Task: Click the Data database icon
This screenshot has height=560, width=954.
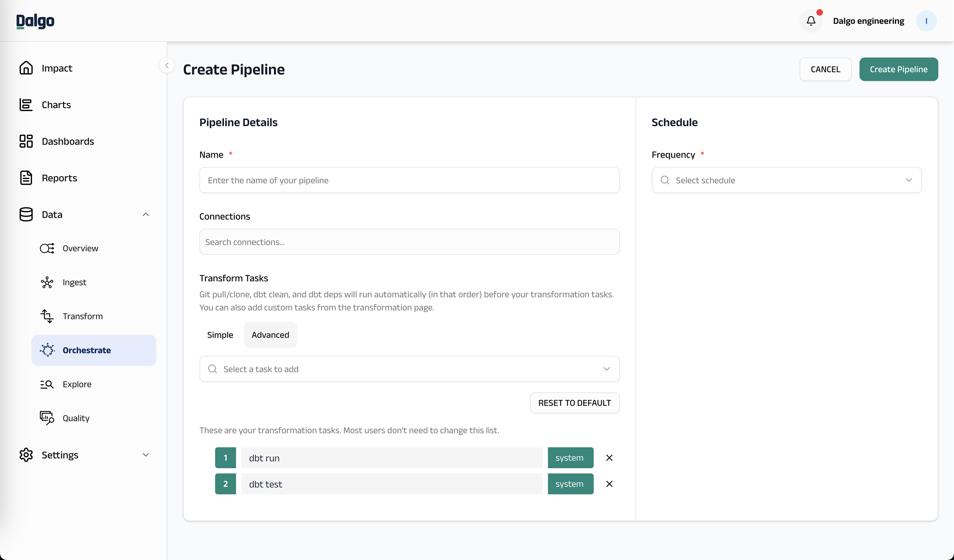Action: 26,215
